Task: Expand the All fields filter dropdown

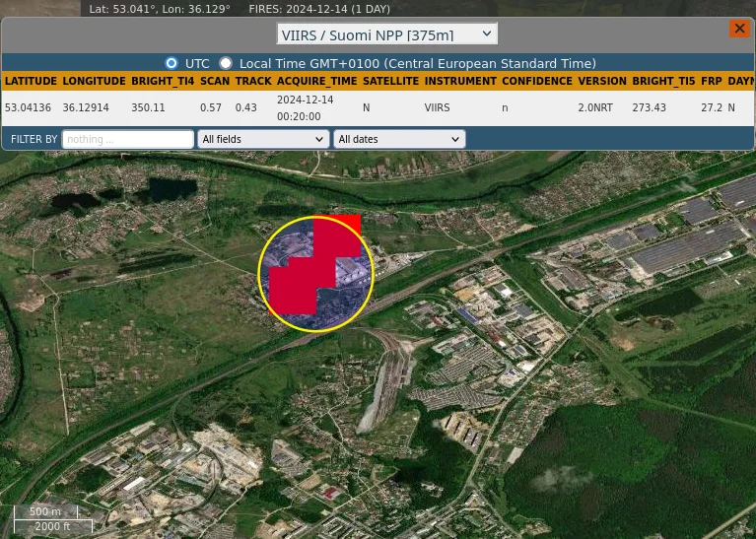Action: (x=263, y=140)
